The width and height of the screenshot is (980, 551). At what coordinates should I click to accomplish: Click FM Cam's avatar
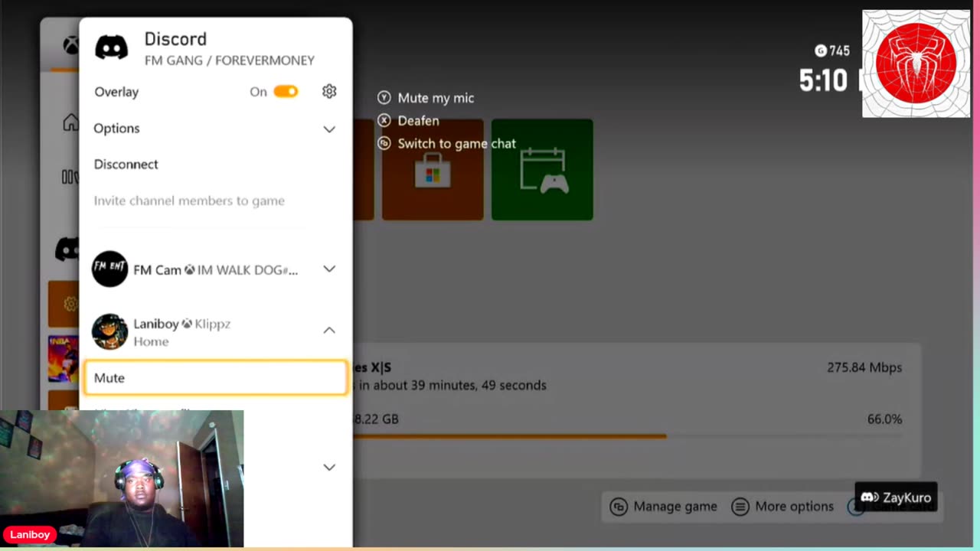(x=110, y=269)
